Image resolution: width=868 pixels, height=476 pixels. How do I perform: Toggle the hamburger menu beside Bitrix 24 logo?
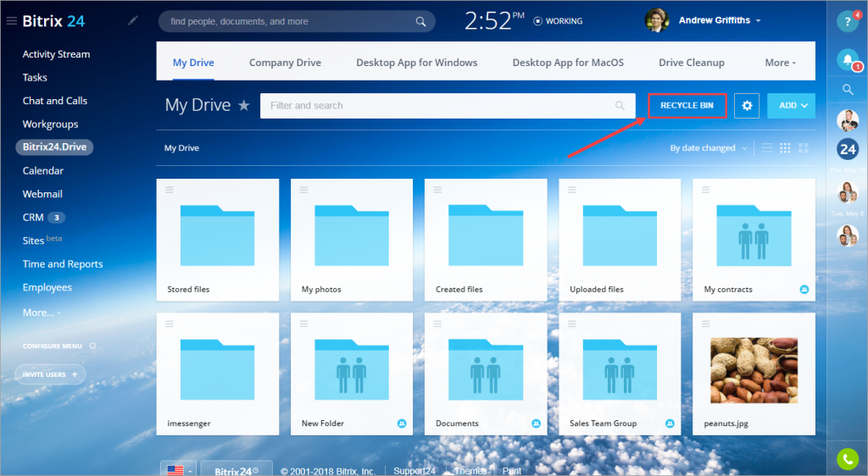pos(11,21)
